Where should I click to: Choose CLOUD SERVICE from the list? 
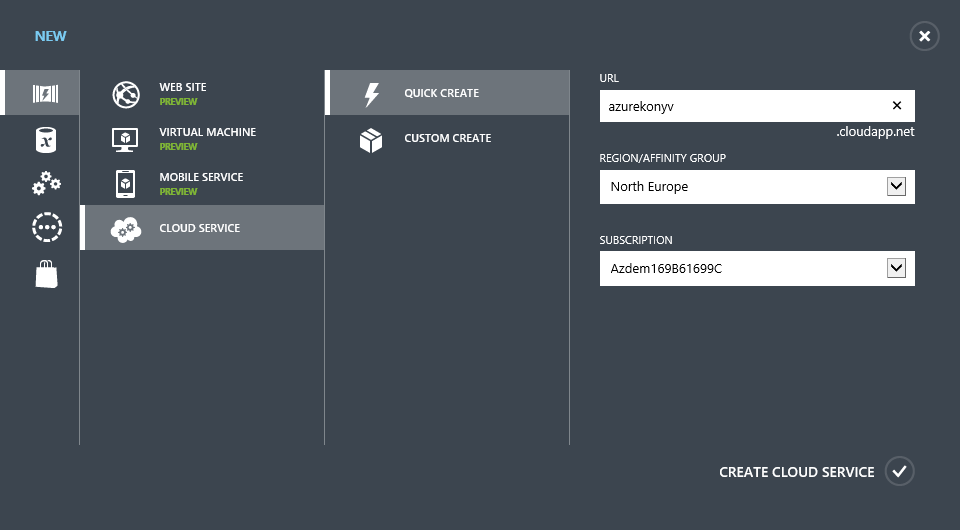[202, 228]
